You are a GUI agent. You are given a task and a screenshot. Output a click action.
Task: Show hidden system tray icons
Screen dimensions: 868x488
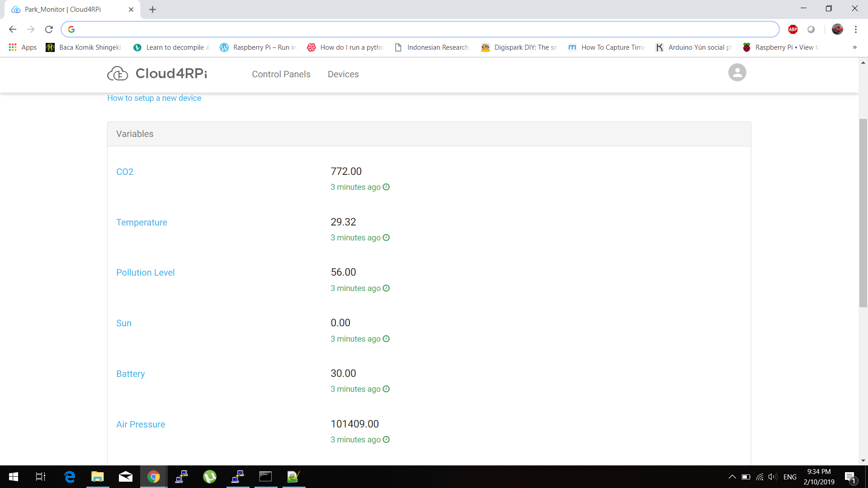732,477
